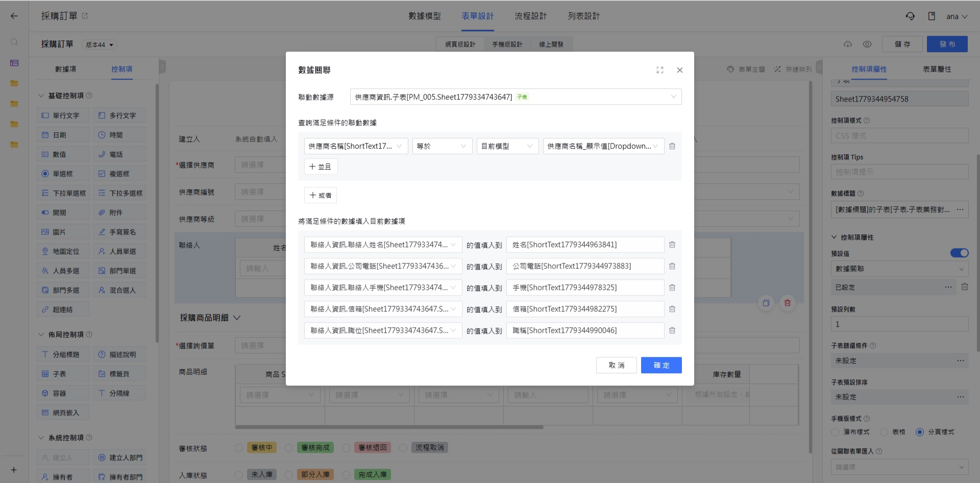Expand dialog to fullscreen

click(660, 70)
